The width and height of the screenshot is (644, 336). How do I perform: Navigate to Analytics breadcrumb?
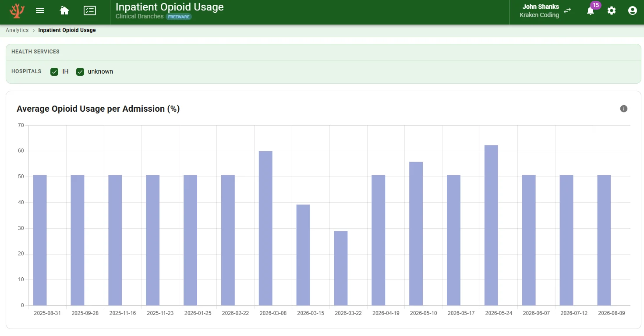tap(17, 30)
